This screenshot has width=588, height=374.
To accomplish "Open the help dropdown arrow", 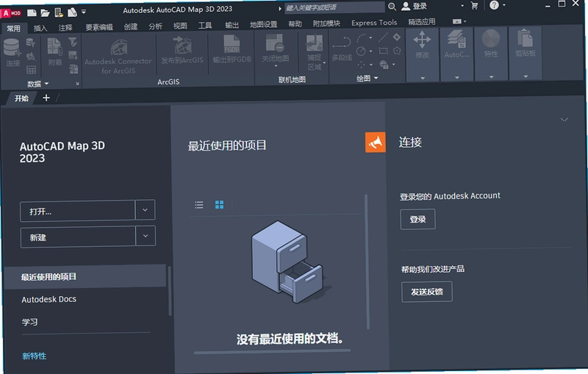I will (x=504, y=5).
